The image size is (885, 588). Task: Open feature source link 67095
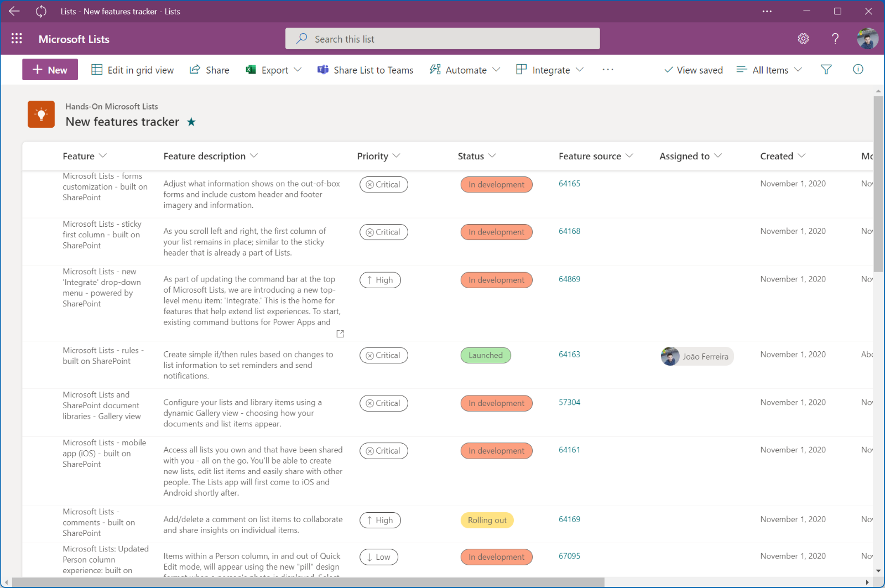[569, 556]
